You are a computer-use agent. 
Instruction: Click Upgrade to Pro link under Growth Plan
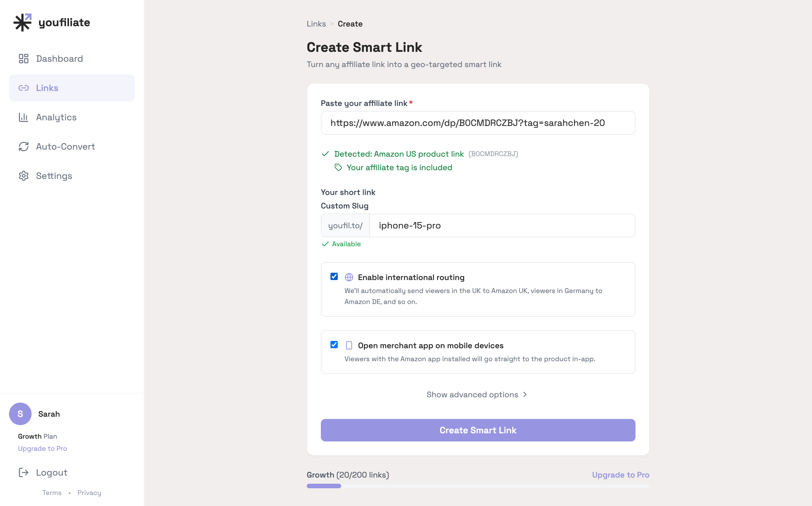[43, 449]
